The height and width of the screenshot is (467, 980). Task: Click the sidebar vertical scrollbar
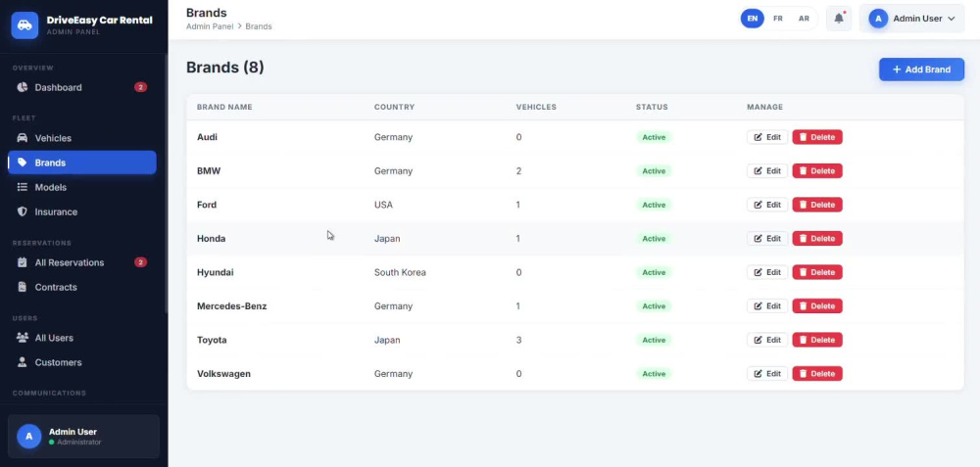tap(166, 182)
